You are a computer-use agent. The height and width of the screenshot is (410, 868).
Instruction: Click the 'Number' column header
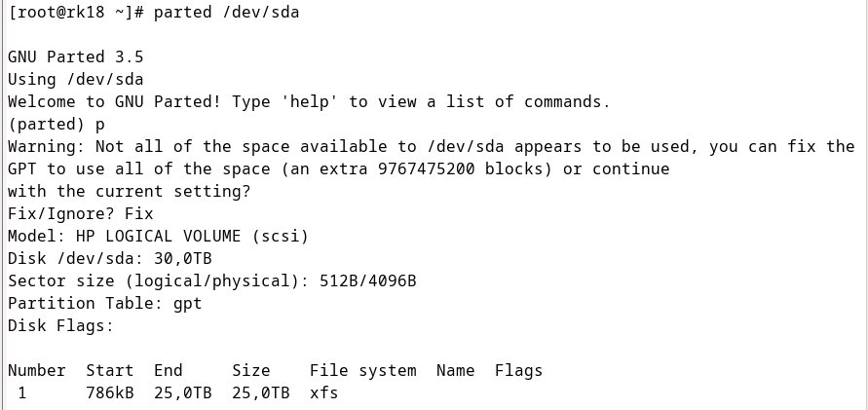(x=37, y=371)
